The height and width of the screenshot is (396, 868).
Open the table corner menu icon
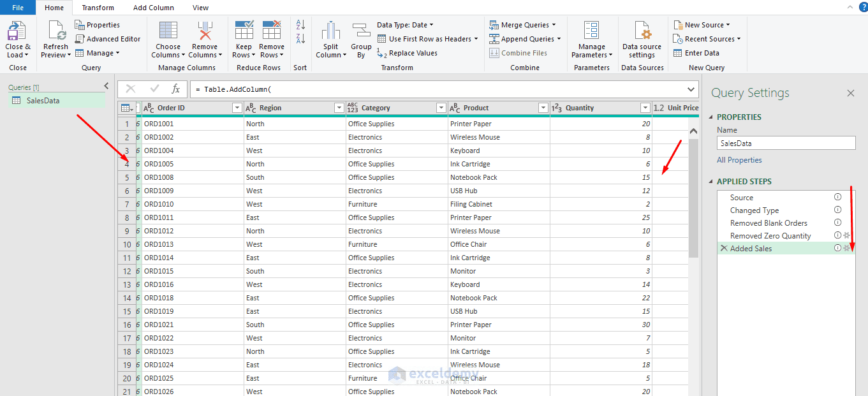(127, 108)
